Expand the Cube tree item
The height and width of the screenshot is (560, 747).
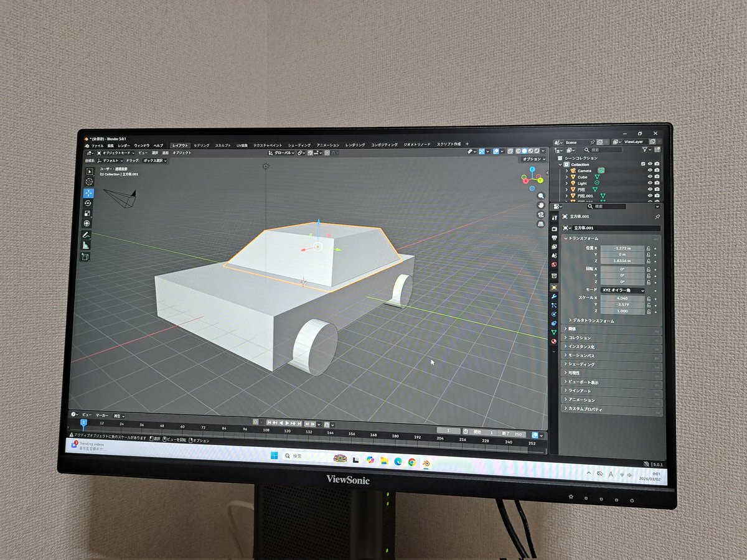point(566,177)
